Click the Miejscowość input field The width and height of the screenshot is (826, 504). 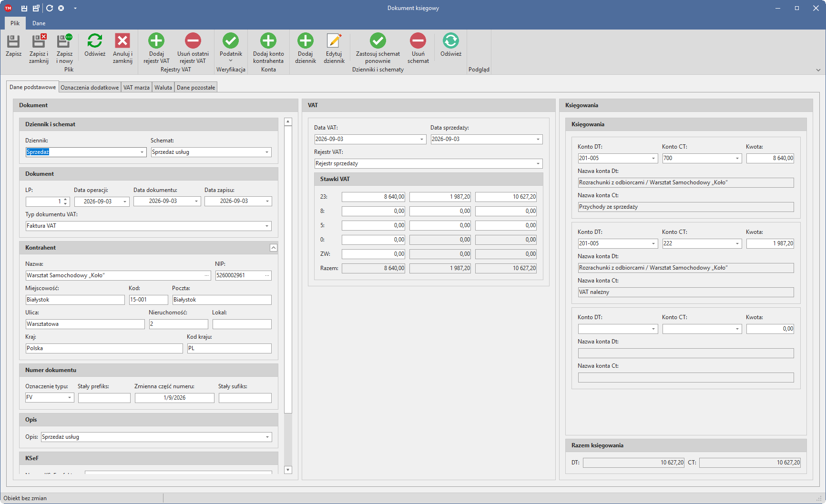tap(75, 300)
